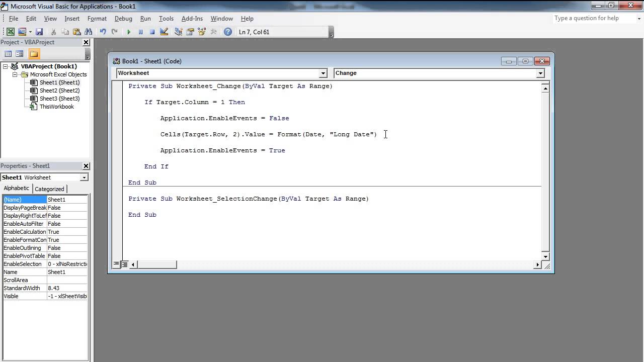Open the Add-Ins menu

coord(192,19)
